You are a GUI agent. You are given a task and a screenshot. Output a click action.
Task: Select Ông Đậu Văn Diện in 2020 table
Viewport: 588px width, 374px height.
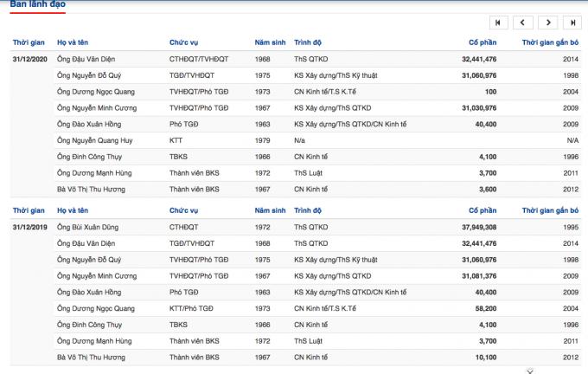pos(86,59)
